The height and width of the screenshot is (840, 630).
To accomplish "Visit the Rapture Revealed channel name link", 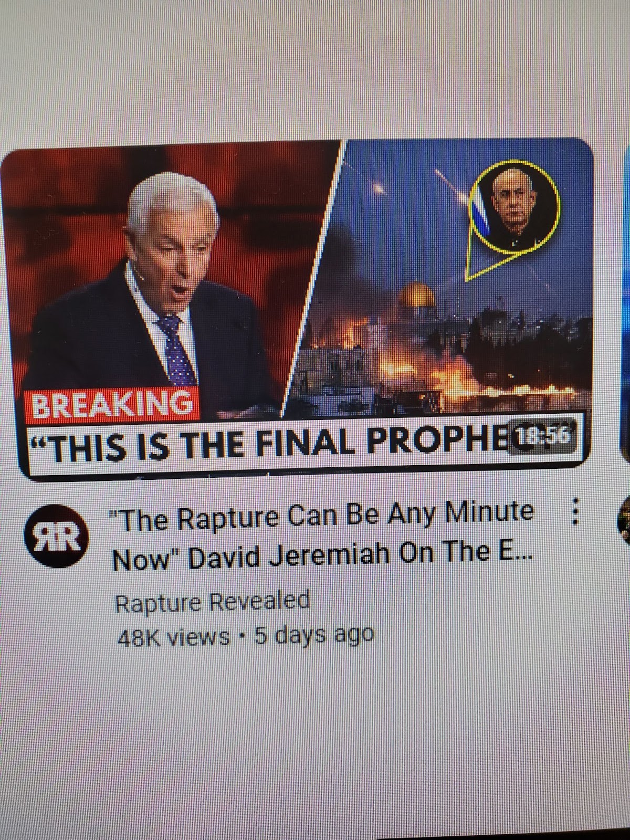I will pyautogui.click(x=213, y=602).
